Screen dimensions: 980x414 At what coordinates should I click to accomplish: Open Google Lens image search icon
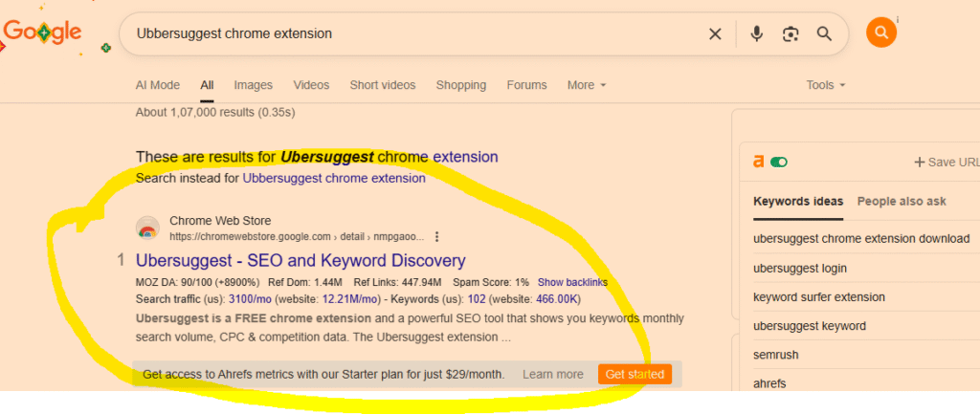791,33
